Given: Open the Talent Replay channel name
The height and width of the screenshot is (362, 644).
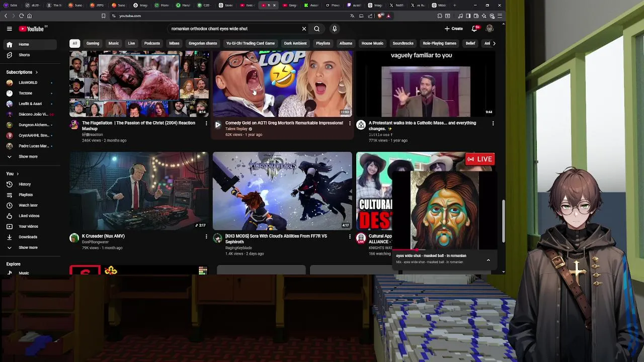Looking at the screenshot, I should coord(236,129).
